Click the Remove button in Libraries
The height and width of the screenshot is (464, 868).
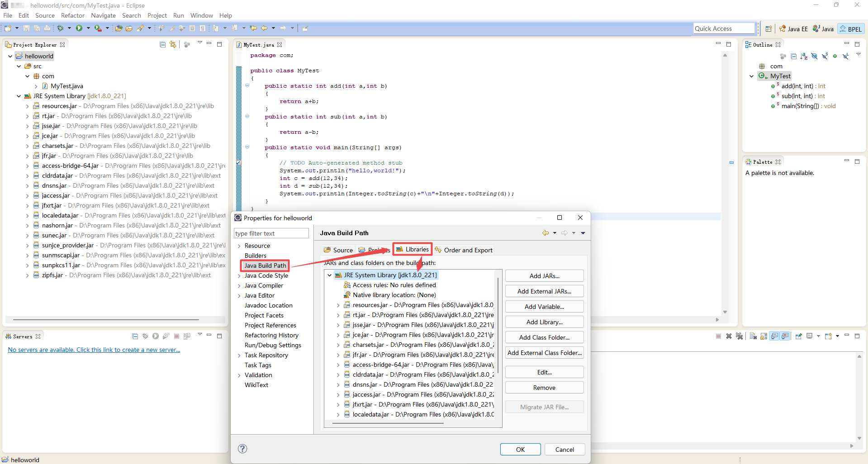(545, 388)
